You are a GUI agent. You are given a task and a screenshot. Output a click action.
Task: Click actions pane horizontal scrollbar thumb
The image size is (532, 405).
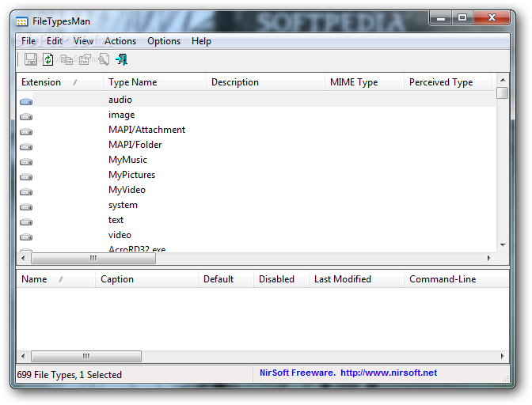86,357
